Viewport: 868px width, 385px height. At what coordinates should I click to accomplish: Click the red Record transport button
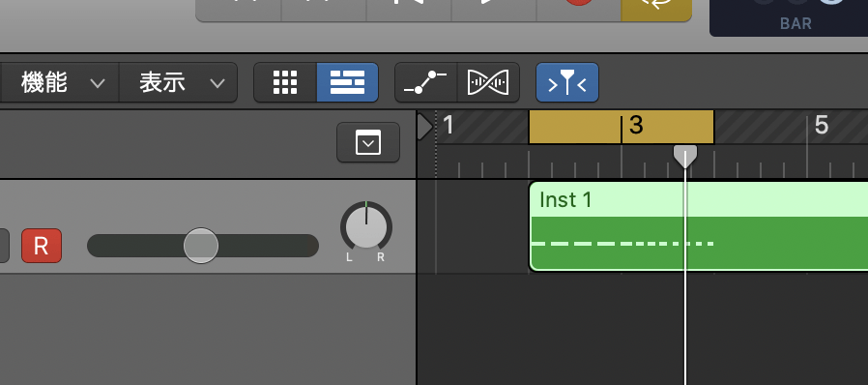(x=578, y=10)
